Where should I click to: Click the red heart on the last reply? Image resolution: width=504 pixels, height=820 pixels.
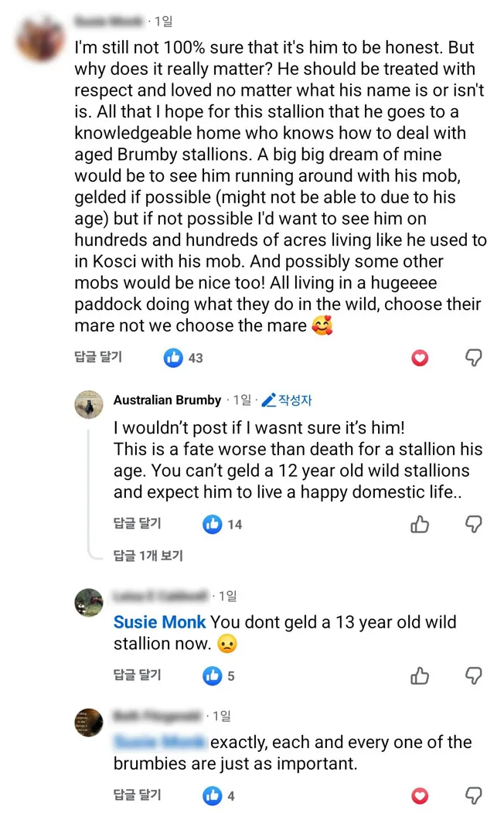tap(420, 795)
